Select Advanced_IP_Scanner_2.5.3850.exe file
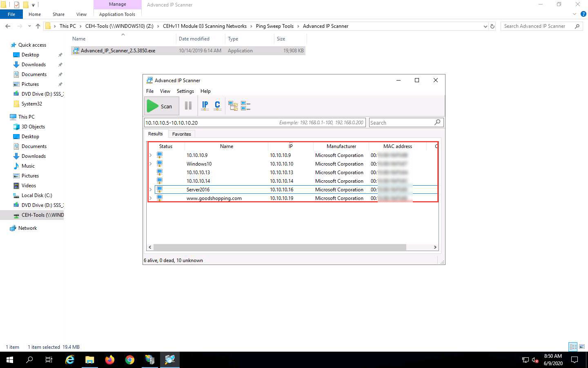Viewport: 588px width, 368px height. point(188,51)
